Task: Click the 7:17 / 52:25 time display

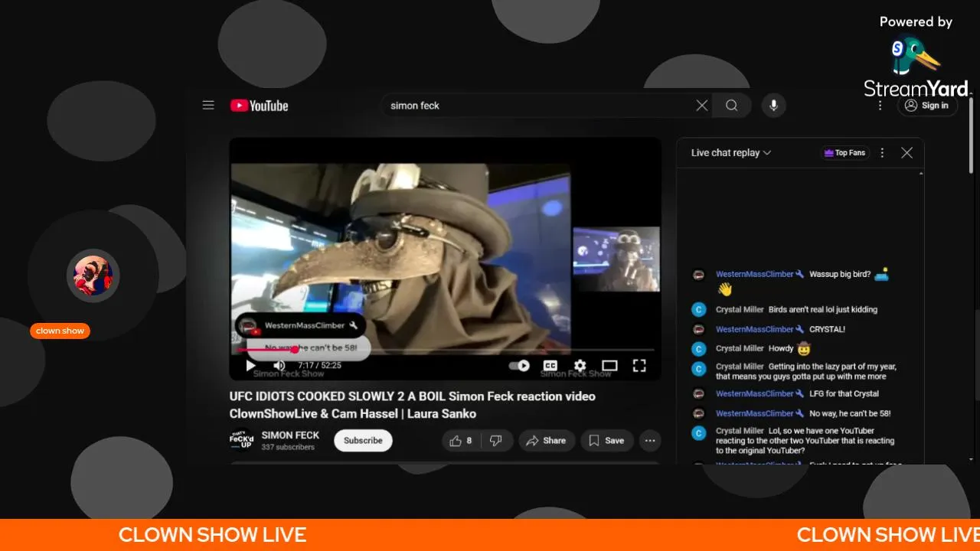Action: pos(319,366)
